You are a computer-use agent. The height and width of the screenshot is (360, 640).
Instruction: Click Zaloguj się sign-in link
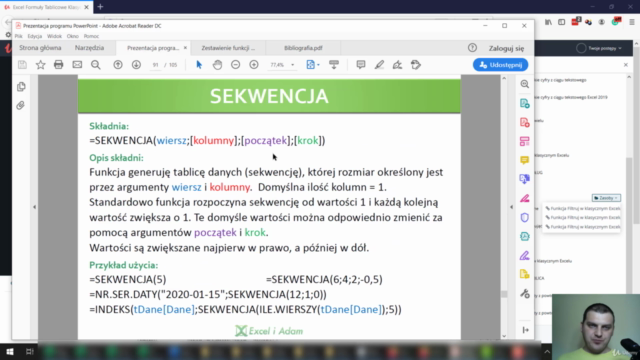coord(507,48)
